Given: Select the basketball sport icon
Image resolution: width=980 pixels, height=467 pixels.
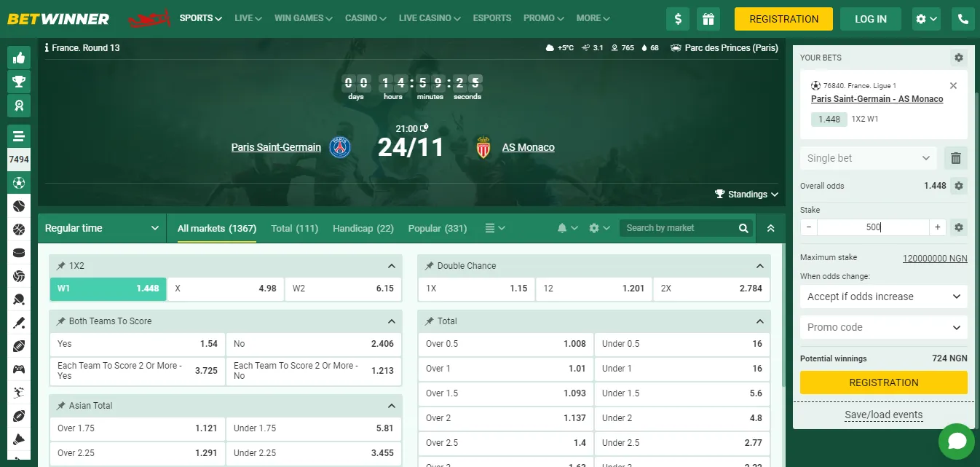Looking at the screenshot, I should click(x=19, y=231).
